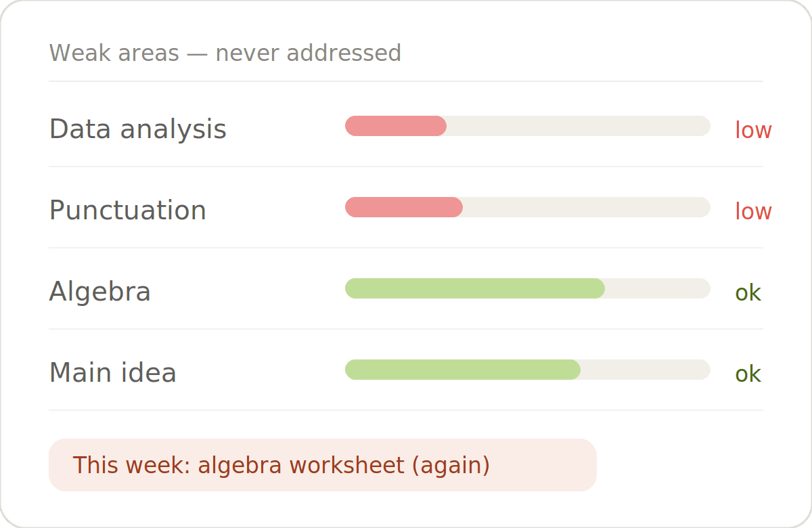Screen dimensions: 812x528
Task: Click the Algebra skill label
Action: click(99, 292)
